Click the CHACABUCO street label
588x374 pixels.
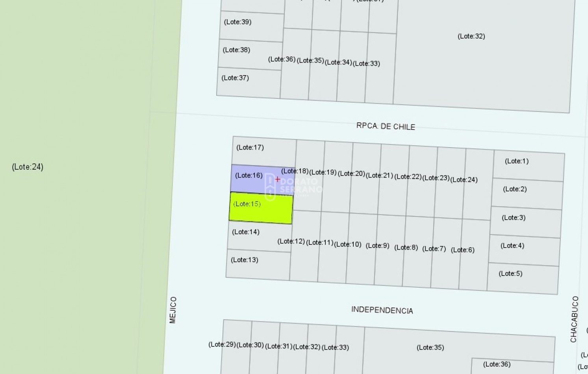pyautogui.click(x=575, y=319)
